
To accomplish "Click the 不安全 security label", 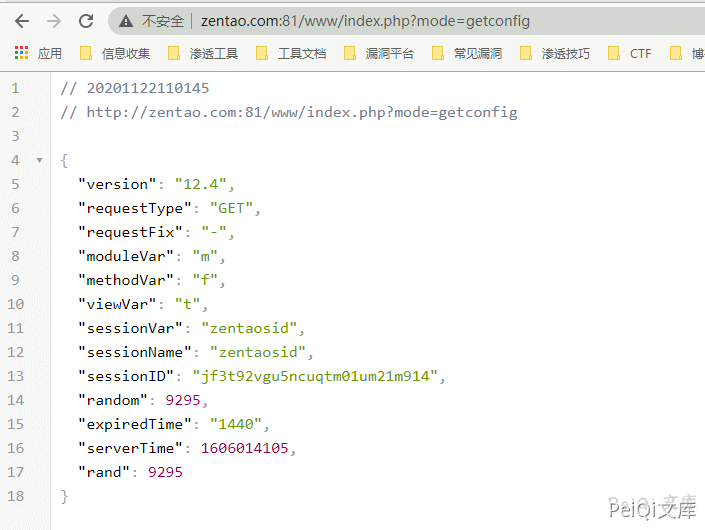I will coord(162,21).
